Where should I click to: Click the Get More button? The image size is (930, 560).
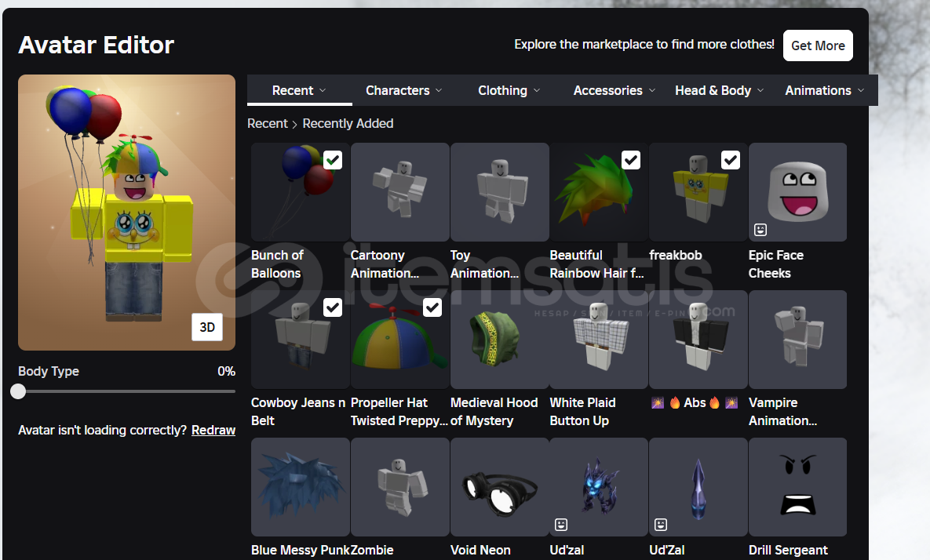[x=818, y=45]
